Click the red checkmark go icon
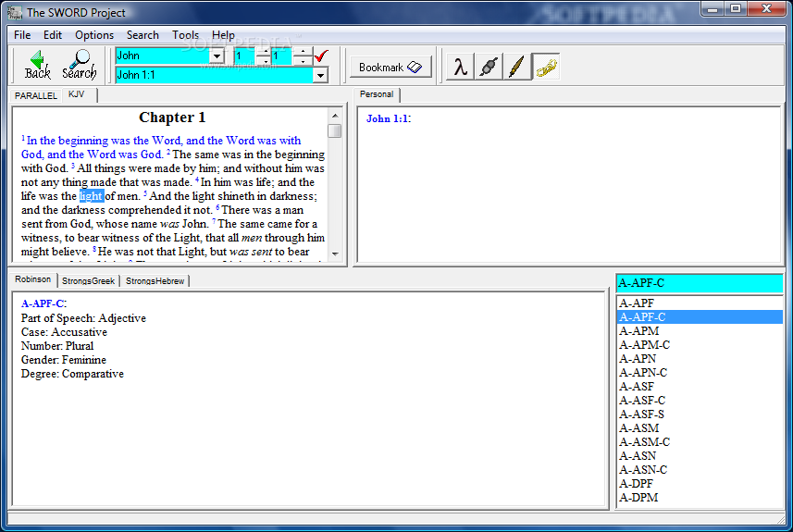 (x=322, y=56)
